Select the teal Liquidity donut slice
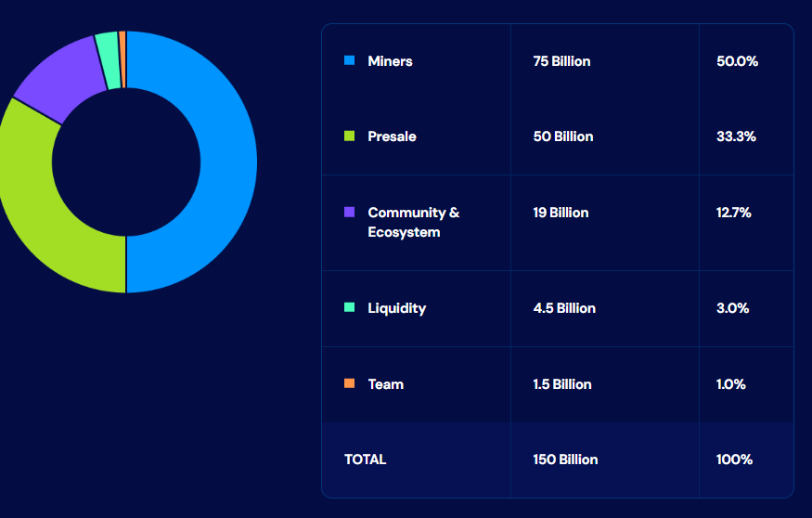The height and width of the screenshot is (518, 812). pyautogui.click(x=107, y=60)
